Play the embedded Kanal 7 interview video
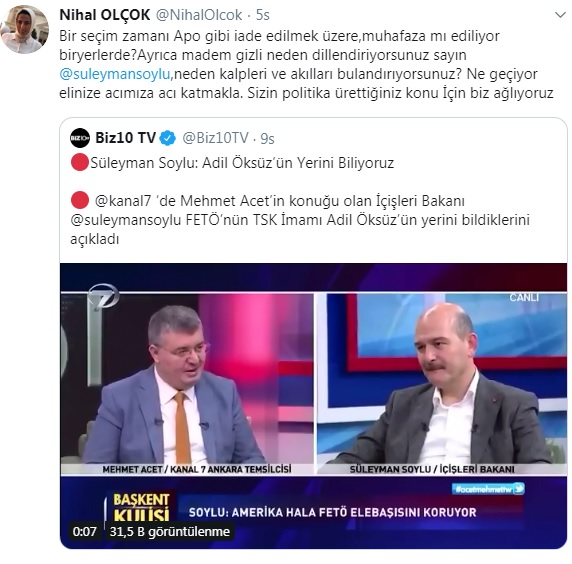572x564 pixels. tap(313, 406)
